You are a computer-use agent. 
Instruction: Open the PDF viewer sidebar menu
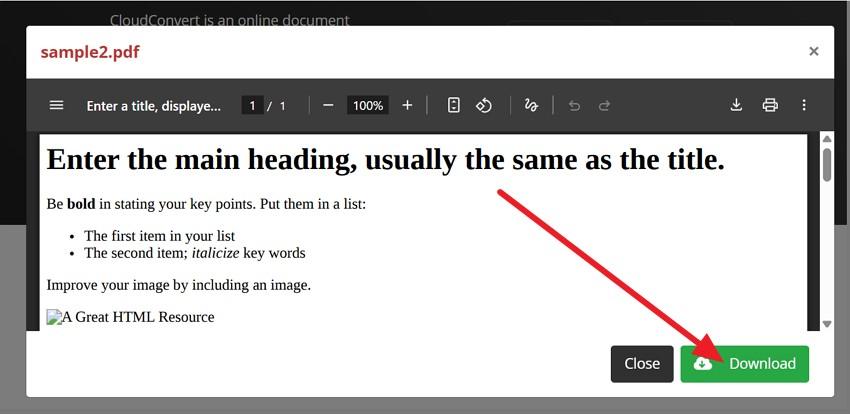click(56, 105)
